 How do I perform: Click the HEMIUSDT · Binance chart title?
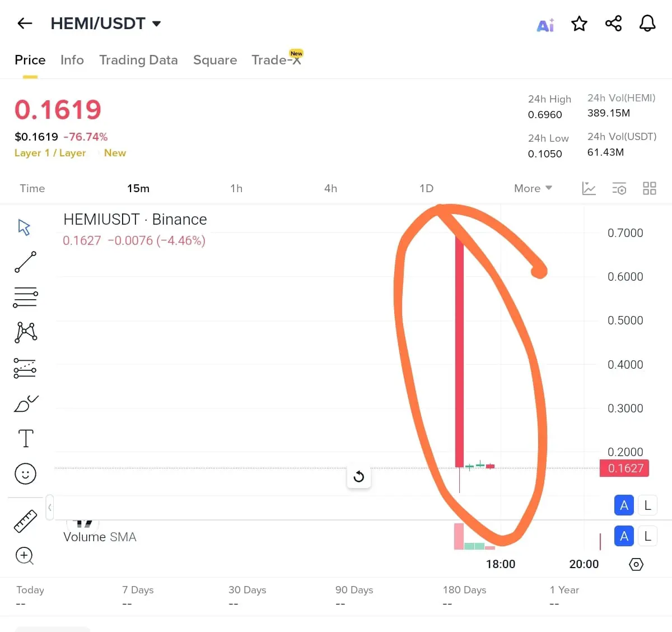(x=135, y=219)
